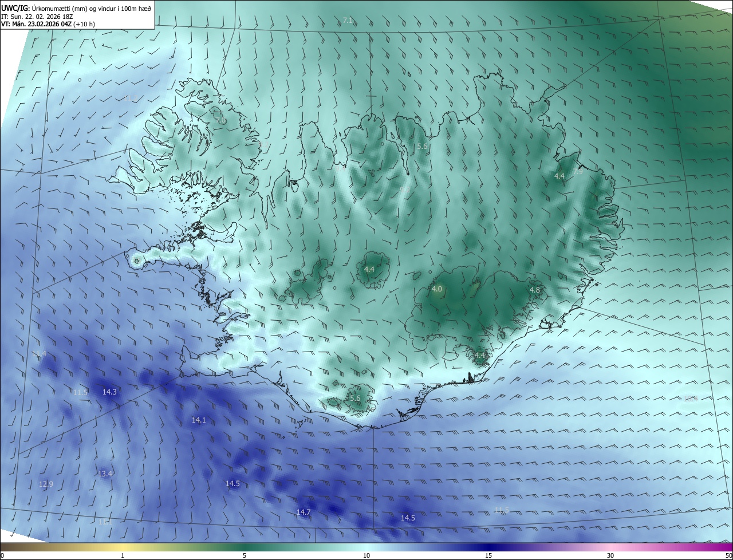Select the 11.5 value beside the 14.3 label

pyautogui.click(x=80, y=392)
